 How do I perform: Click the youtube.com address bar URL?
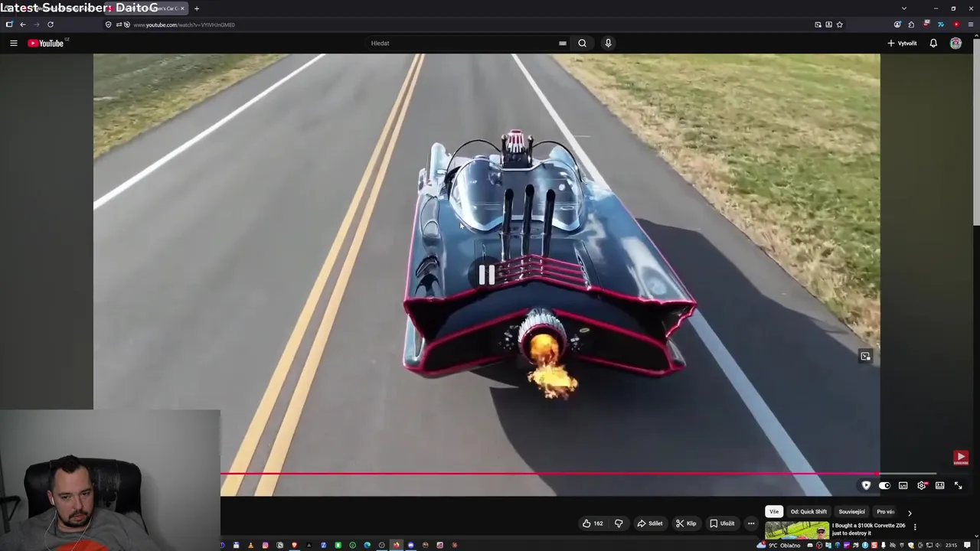pyautogui.click(x=184, y=24)
